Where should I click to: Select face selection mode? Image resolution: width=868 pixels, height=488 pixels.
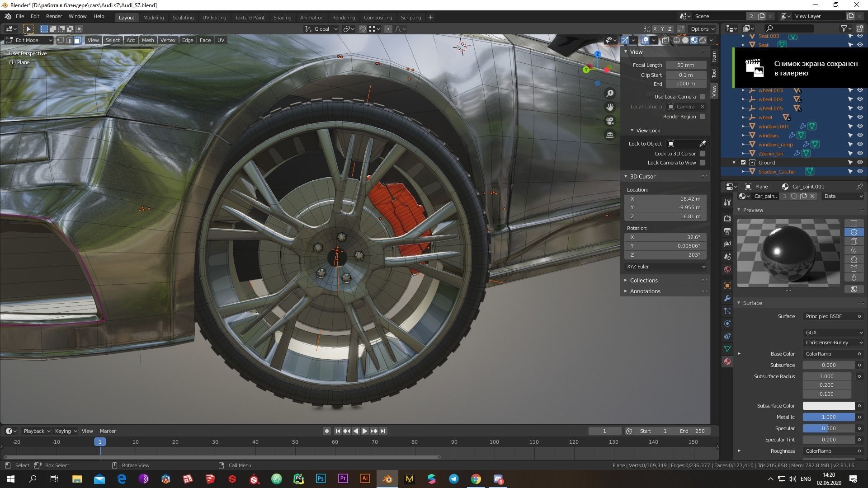click(x=77, y=40)
